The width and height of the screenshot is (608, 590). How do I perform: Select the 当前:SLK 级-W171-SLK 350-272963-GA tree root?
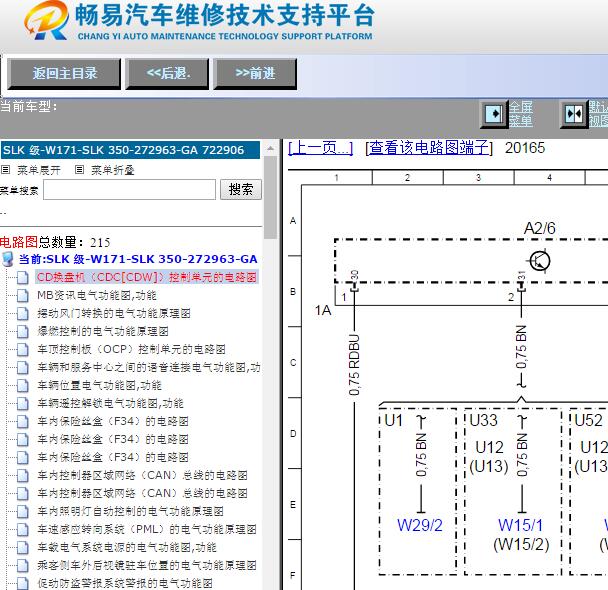(x=138, y=259)
